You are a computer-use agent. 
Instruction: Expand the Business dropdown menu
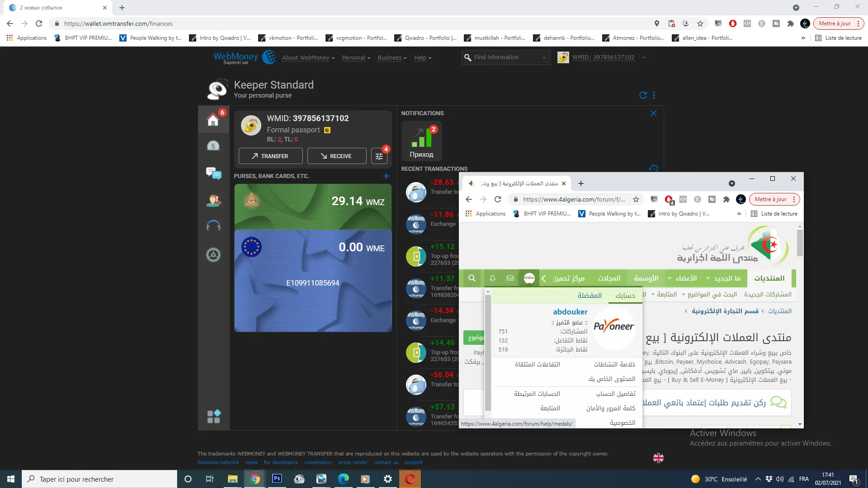[392, 58]
